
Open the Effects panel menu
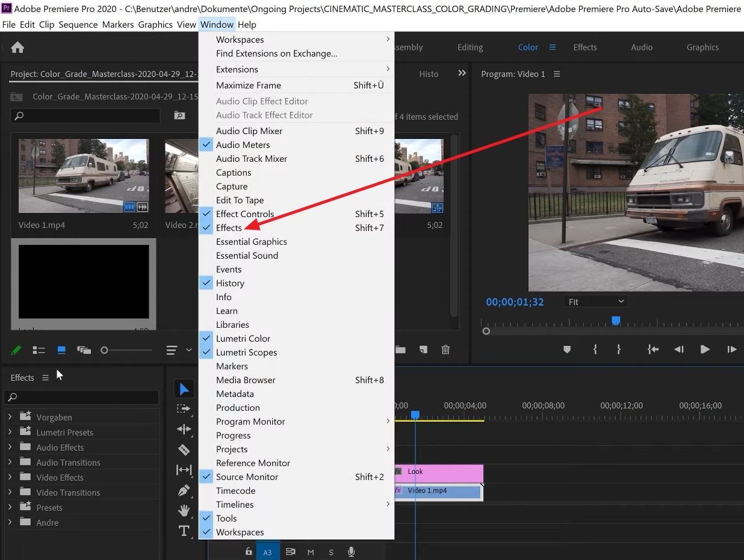(x=45, y=377)
